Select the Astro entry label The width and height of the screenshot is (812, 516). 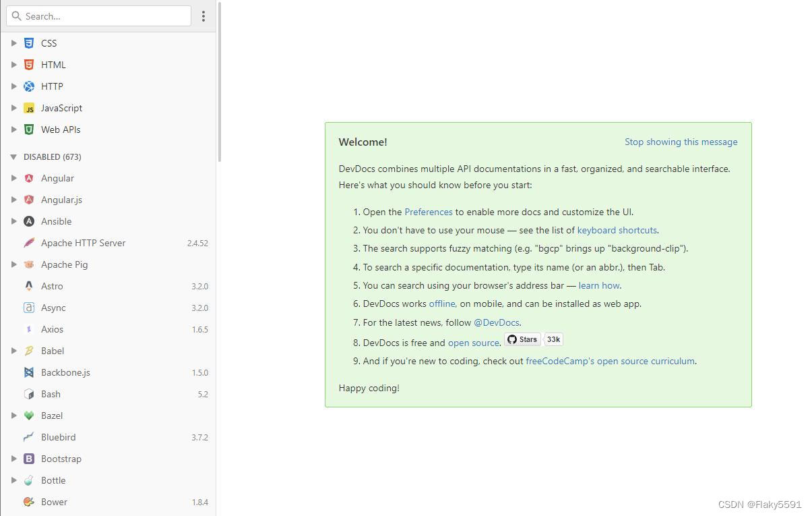(x=52, y=286)
